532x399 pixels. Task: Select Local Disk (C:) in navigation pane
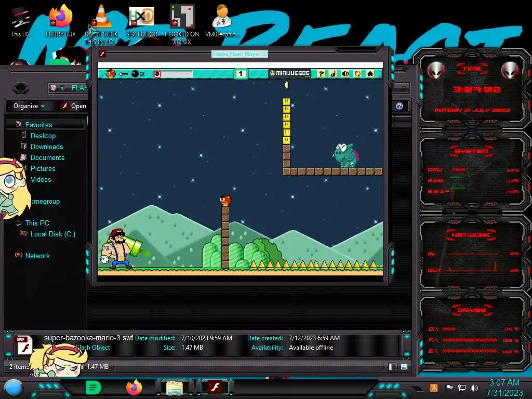pos(52,234)
